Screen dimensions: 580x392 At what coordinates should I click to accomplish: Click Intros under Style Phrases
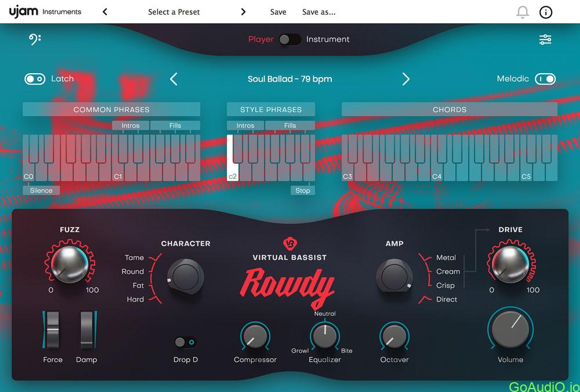[x=245, y=125]
